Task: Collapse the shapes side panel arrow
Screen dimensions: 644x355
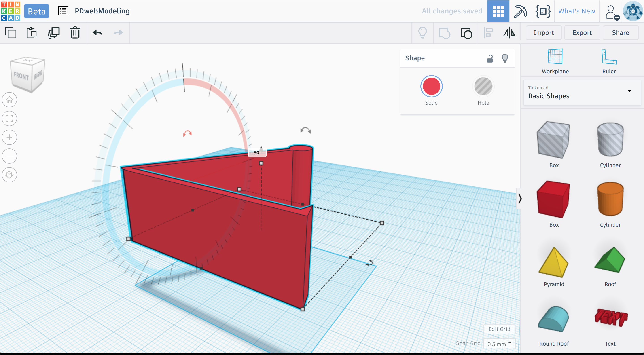Action: click(x=520, y=199)
